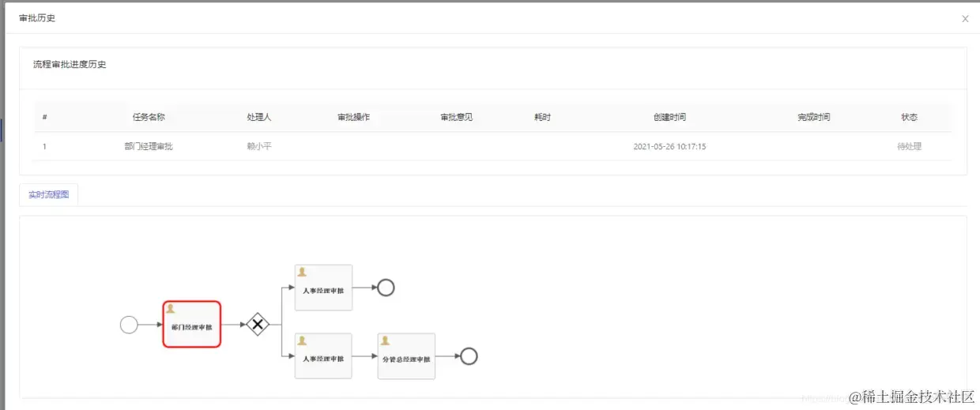
Task: Select the 人事经理审批 node preceding 分管总经理审批
Action: coord(323,356)
